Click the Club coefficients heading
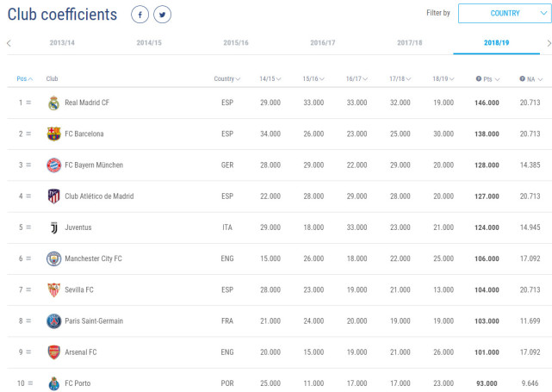Screen dimensions: 552x392 coord(62,15)
